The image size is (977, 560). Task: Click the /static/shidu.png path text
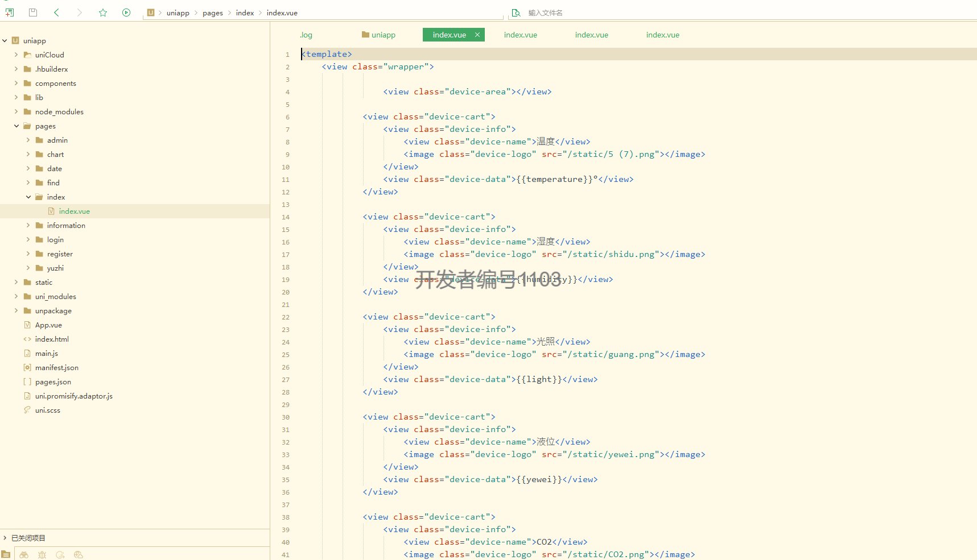611,254
